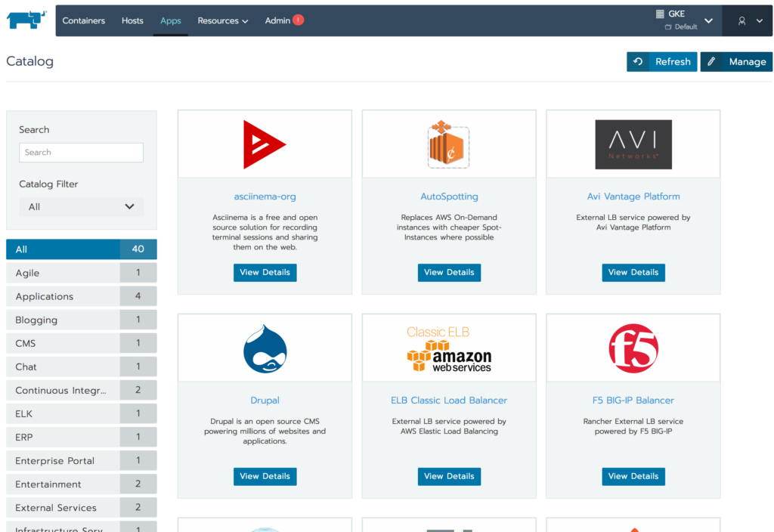Click the Refresh button

pos(662,62)
